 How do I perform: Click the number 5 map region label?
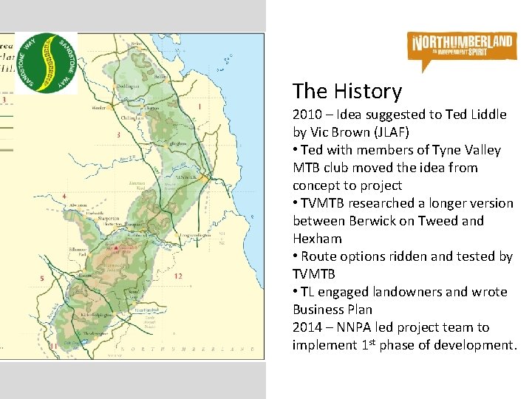[42, 279]
